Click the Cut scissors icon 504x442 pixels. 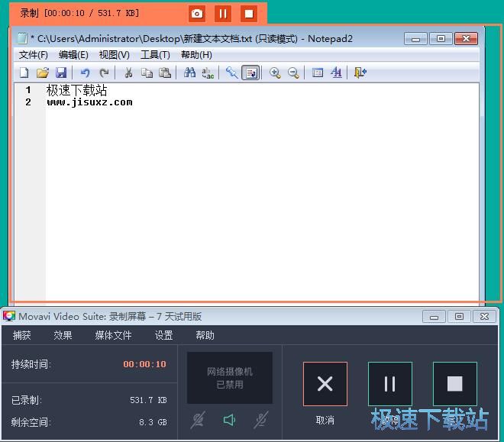[x=128, y=73]
